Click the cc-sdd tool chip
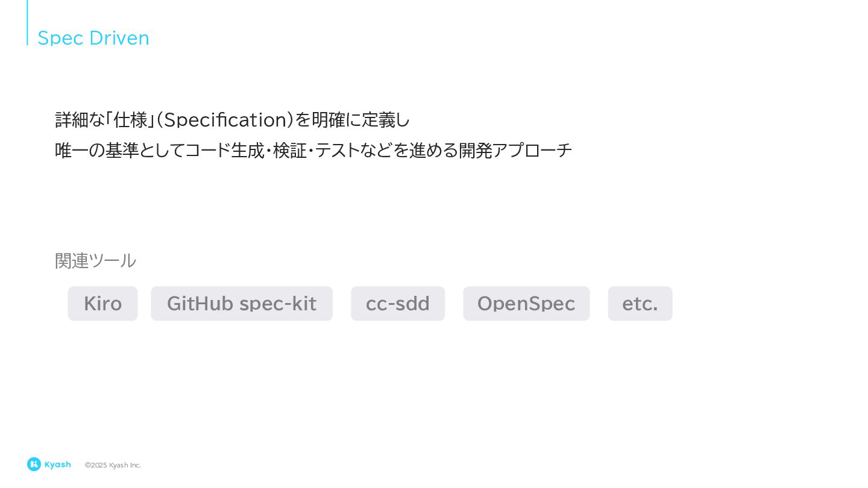The width and height of the screenshot is (868, 488). [x=398, y=304]
